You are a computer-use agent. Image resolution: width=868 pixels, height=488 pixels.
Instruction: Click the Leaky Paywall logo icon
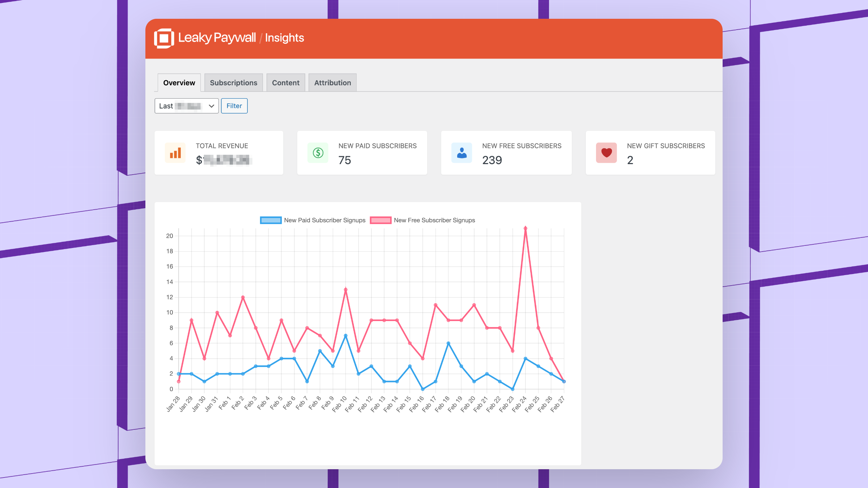coord(164,38)
